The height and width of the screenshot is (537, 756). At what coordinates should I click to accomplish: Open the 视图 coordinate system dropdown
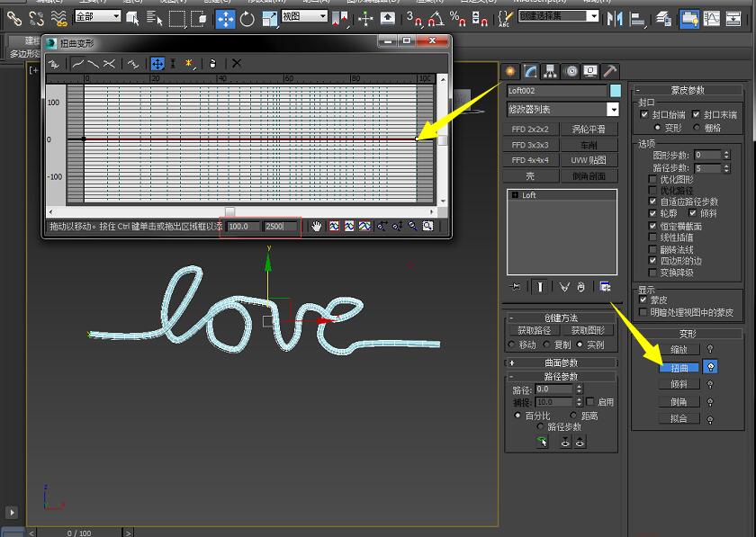pyautogui.click(x=303, y=17)
